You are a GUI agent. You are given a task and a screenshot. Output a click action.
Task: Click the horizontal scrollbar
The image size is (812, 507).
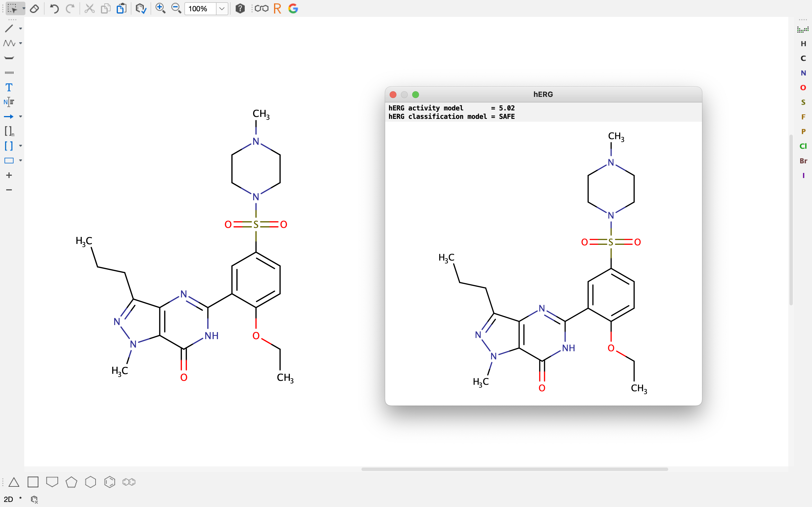pyautogui.click(x=514, y=469)
